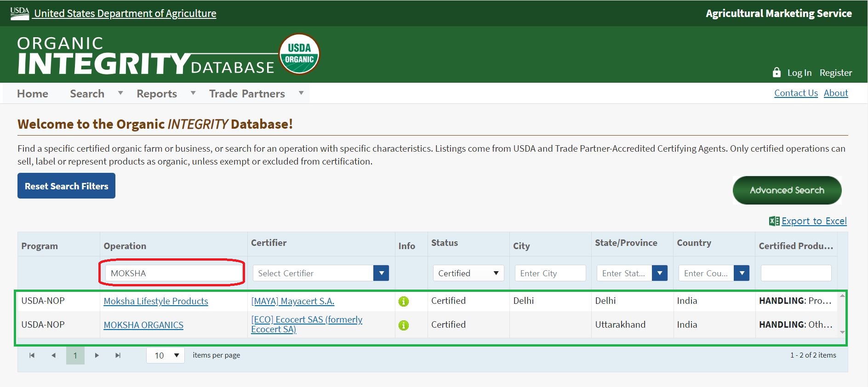The width and height of the screenshot is (868, 387).
Task: Sort by the Certified Products column header
Action: (x=796, y=246)
